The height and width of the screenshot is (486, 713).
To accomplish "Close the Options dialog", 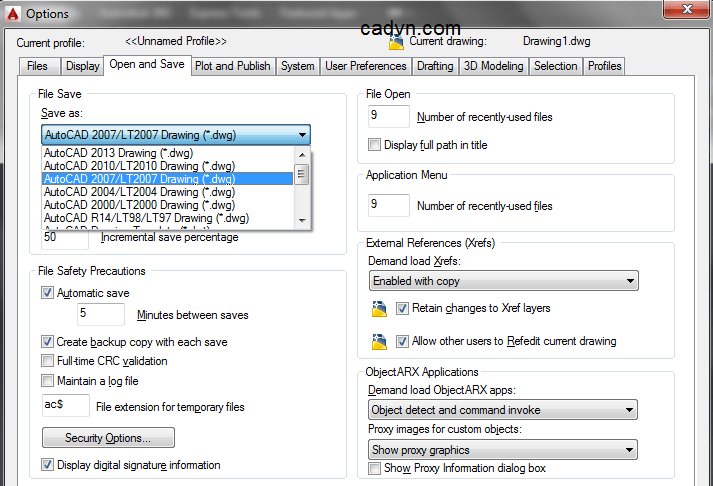I will coord(686,9).
